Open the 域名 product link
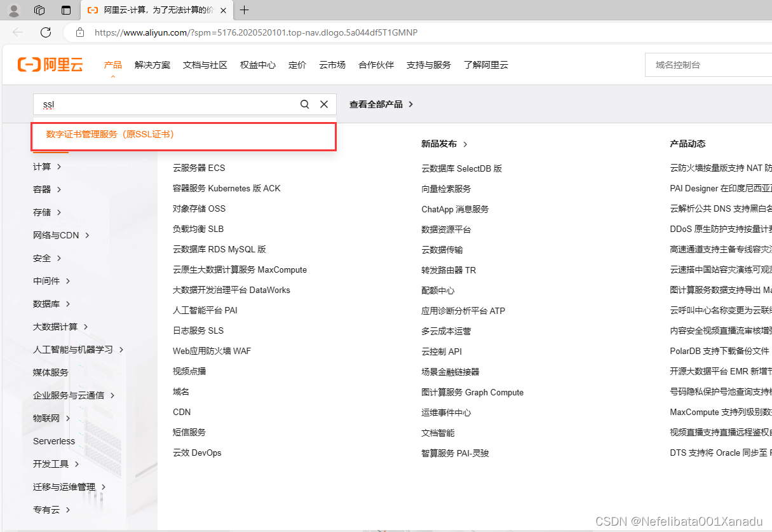This screenshot has width=772, height=532. [x=181, y=392]
